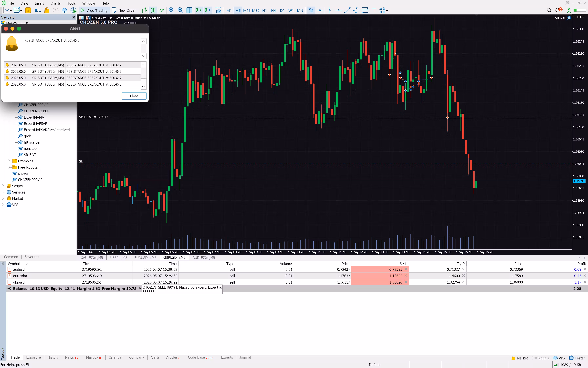Switch timeframe to D1
588x368 pixels.
pos(282,11)
